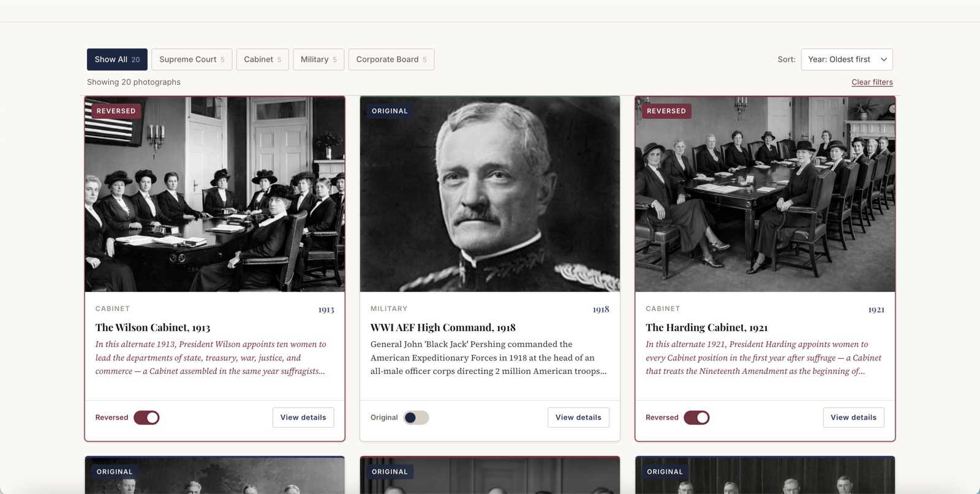Click the year 1921 on Harding card
The image size is (980, 494).
pos(876,310)
